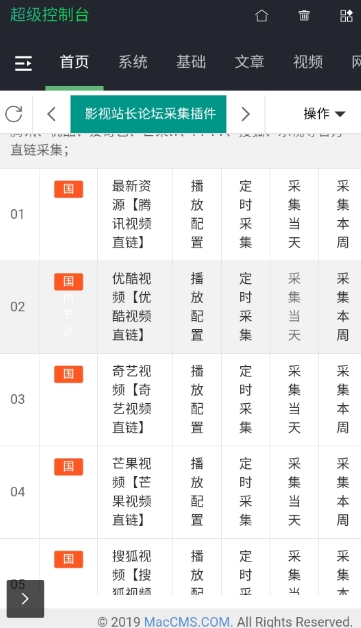Select the 首页 menu tab
The width and height of the screenshot is (361, 628).
click(x=74, y=62)
